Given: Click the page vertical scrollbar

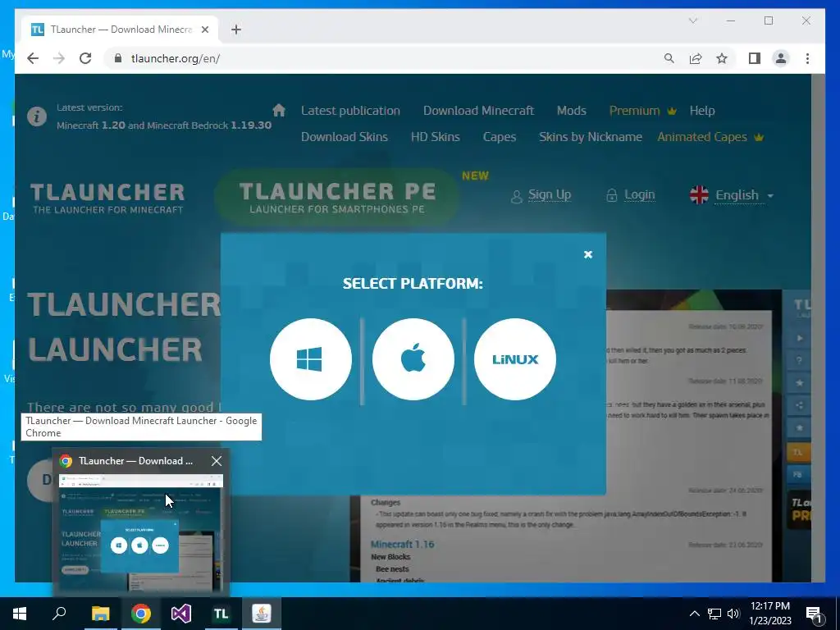Looking at the screenshot, I should coord(818,328).
